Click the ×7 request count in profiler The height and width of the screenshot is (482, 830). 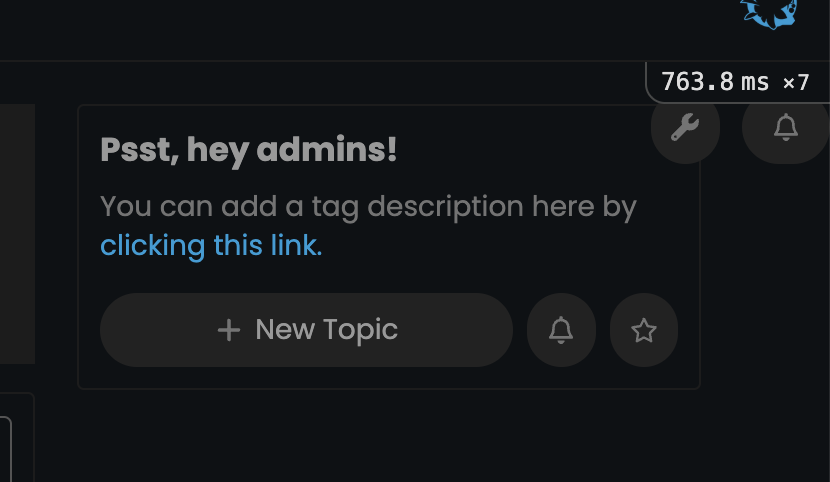click(x=796, y=83)
